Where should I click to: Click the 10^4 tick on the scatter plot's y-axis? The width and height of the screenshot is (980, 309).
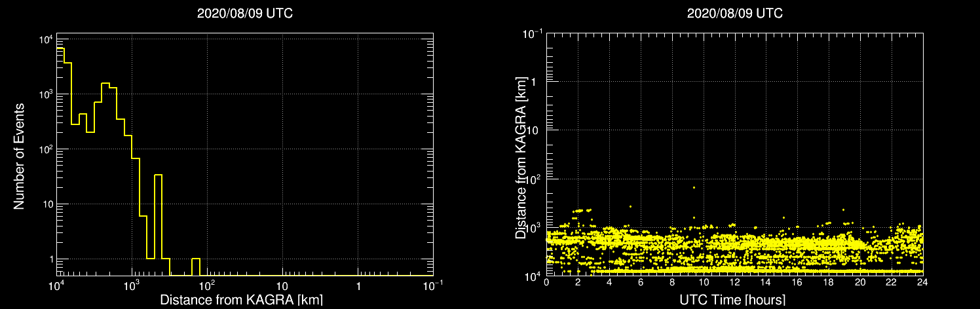(534, 275)
